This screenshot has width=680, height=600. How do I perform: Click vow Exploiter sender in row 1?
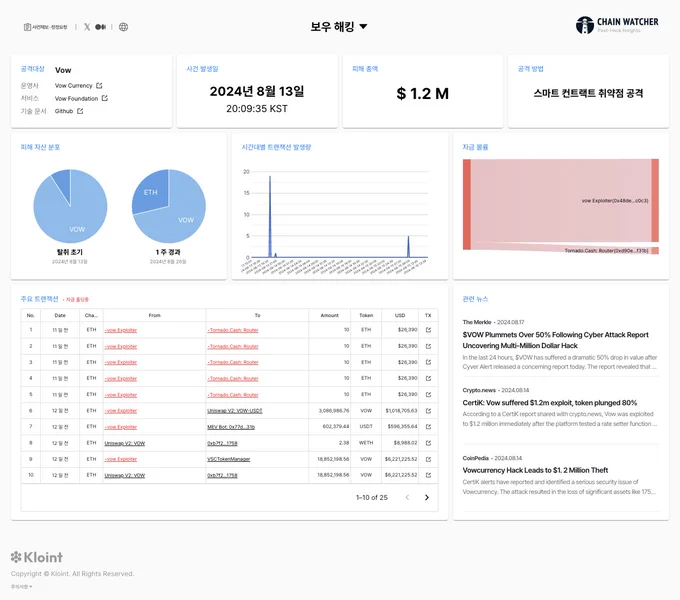121,330
